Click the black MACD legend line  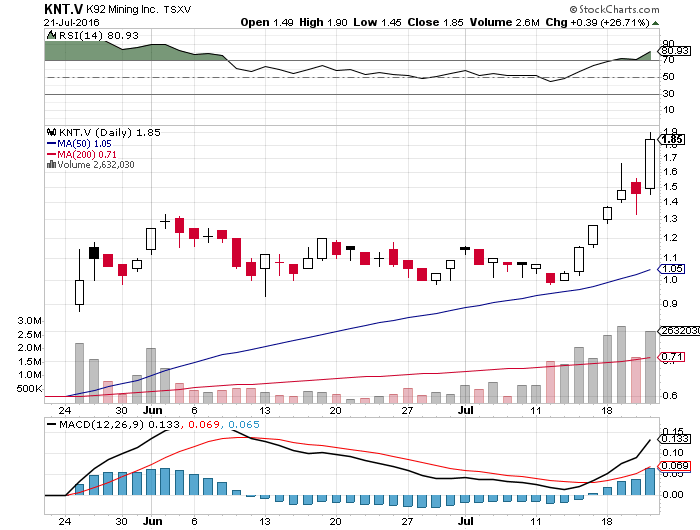click(x=51, y=424)
